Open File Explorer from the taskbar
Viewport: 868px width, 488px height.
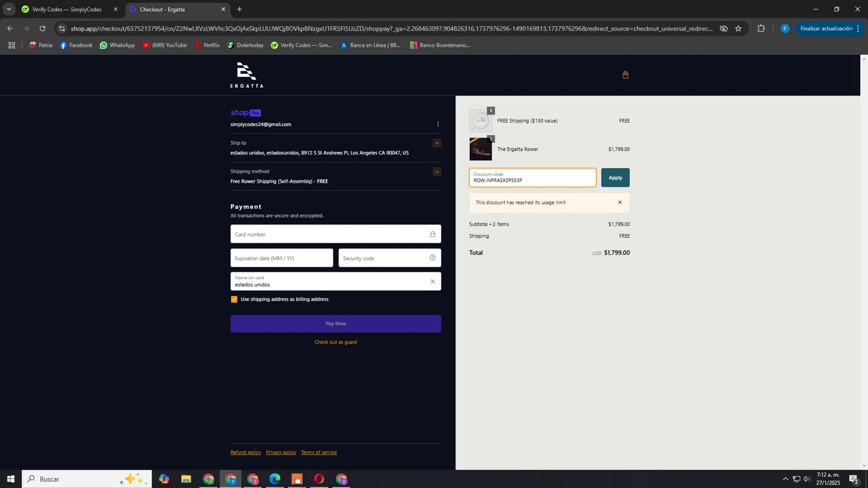[x=186, y=479]
